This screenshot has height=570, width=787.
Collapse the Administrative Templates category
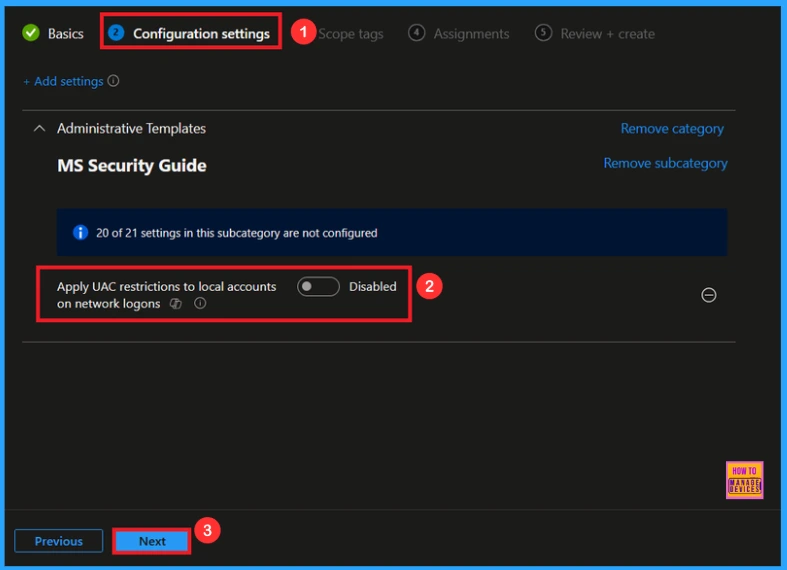coord(39,128)
